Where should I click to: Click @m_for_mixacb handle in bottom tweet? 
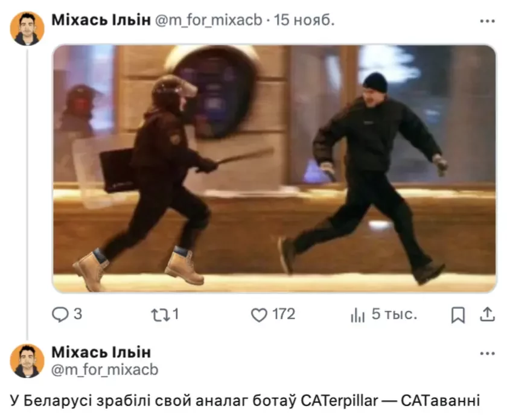(x=105, y=369)
